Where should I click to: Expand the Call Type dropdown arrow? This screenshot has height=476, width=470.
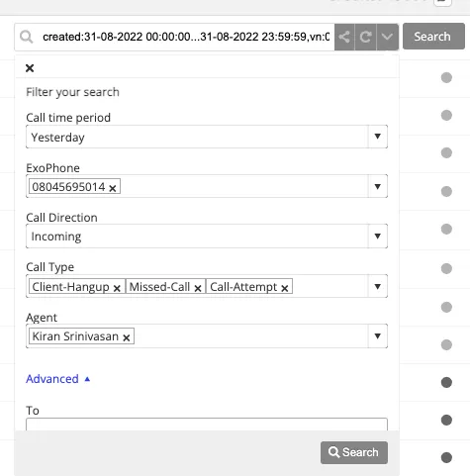378,286
